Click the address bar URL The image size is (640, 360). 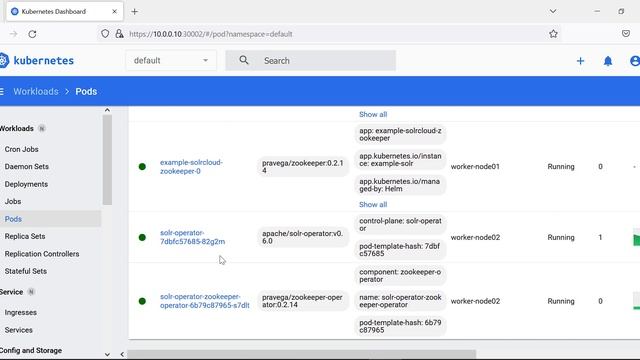click(211, 34)
